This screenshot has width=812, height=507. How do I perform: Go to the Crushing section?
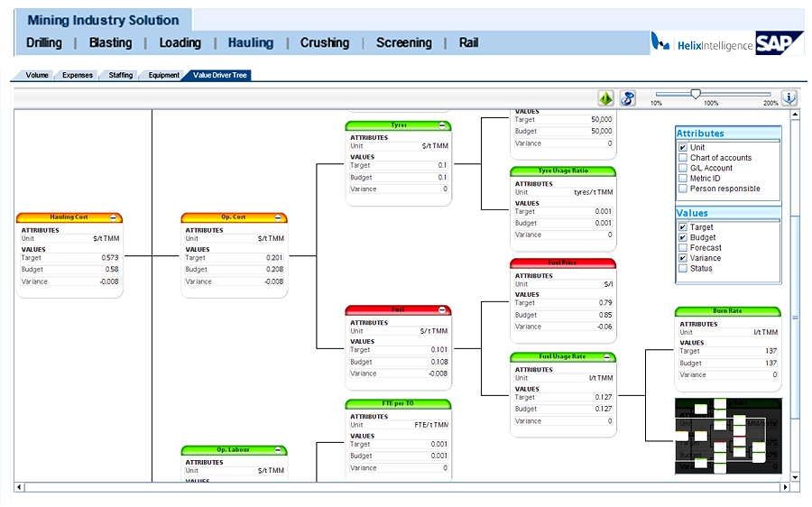[x=325, y=42]
